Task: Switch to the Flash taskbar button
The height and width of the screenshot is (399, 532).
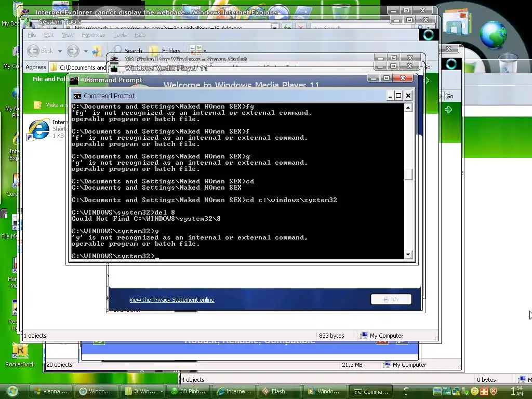Action: click(279, 391)
